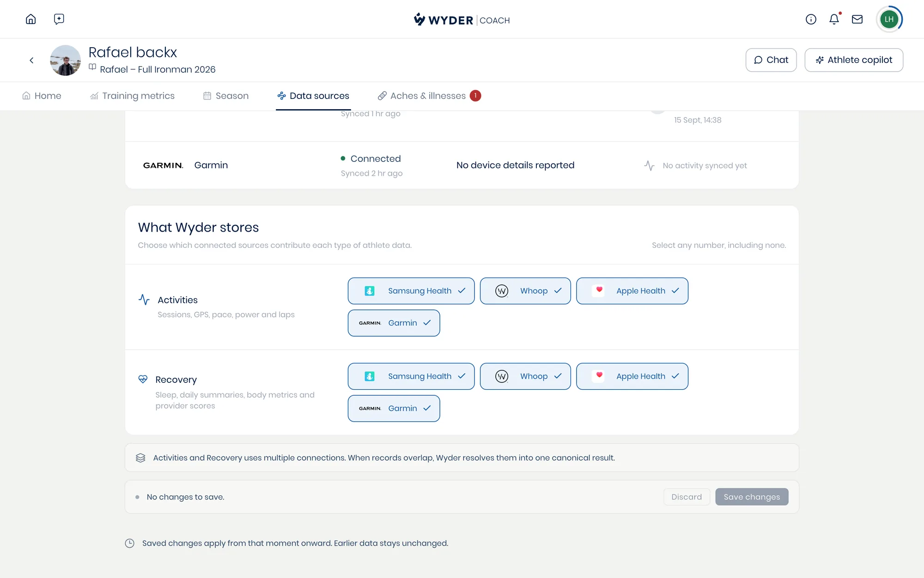This screenshot has width=924, height=578.
Task: Click Save changes button
Action: 752,497
